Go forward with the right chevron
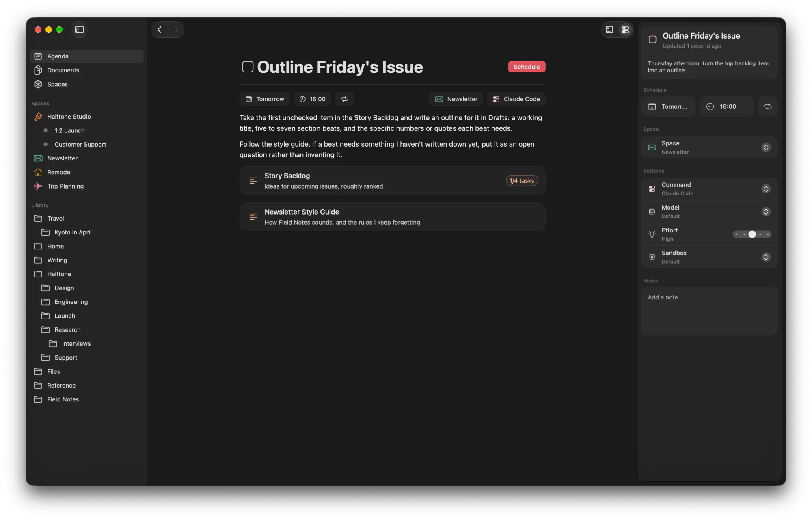812x520 pixels. (x=176, y=30)
